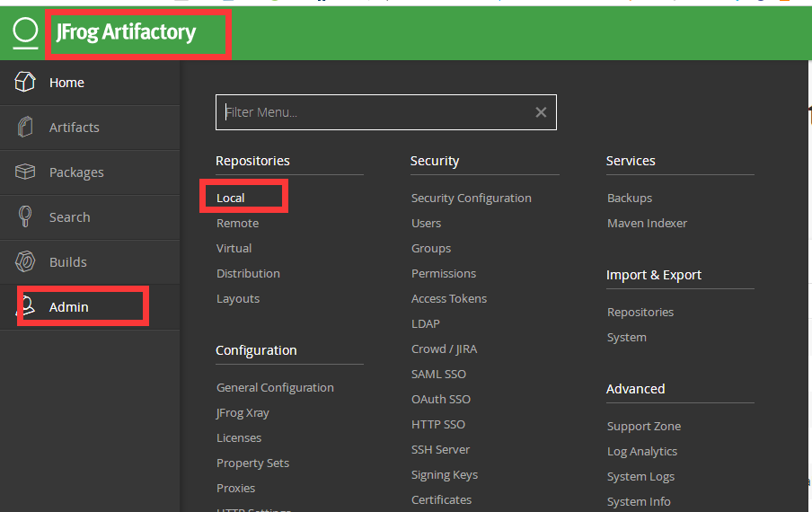Screen dimensions: 812x512
Task: Click the JFrog Artifactory title
Action: [x=126, y=32]
